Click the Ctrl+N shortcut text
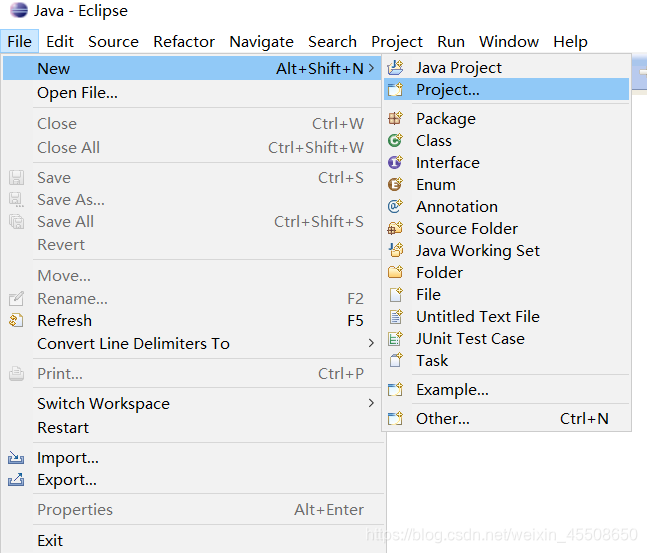 [x=584, y=418]
